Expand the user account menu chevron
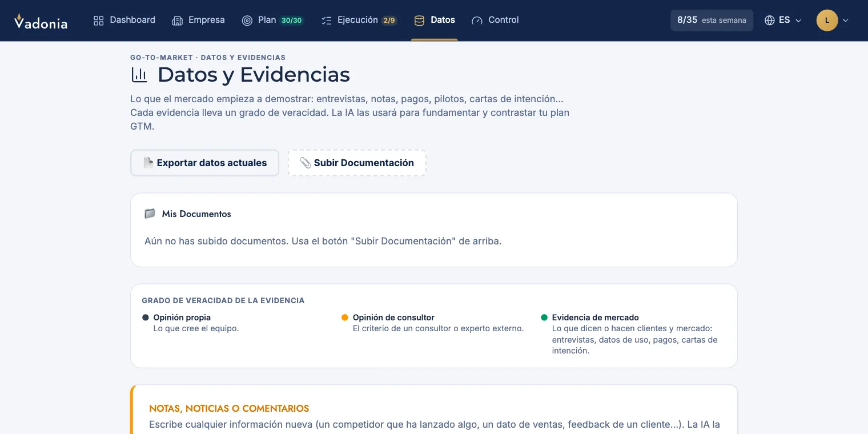Screen dimensions: 868x434 pos(846,21)
